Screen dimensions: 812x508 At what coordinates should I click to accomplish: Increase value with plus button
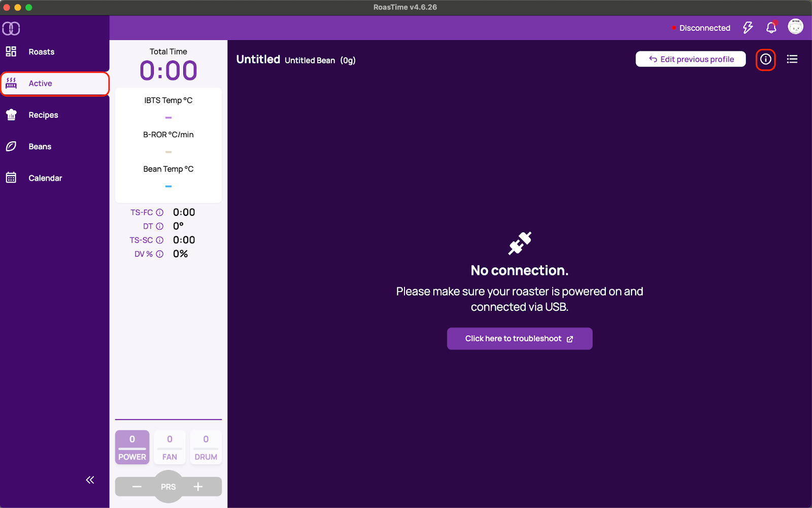pyautogui.click(x=198, y=487)
